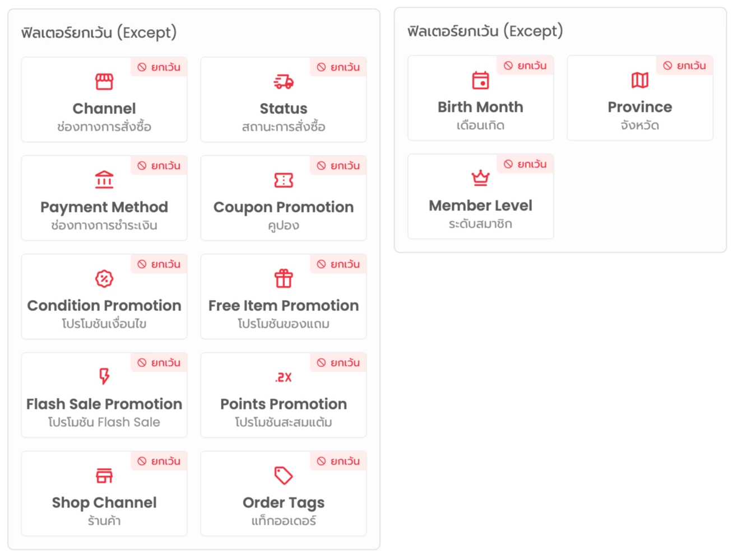Click the Birth Month calendar icon
The image size is (733, 560).
[x=480, y=81]
